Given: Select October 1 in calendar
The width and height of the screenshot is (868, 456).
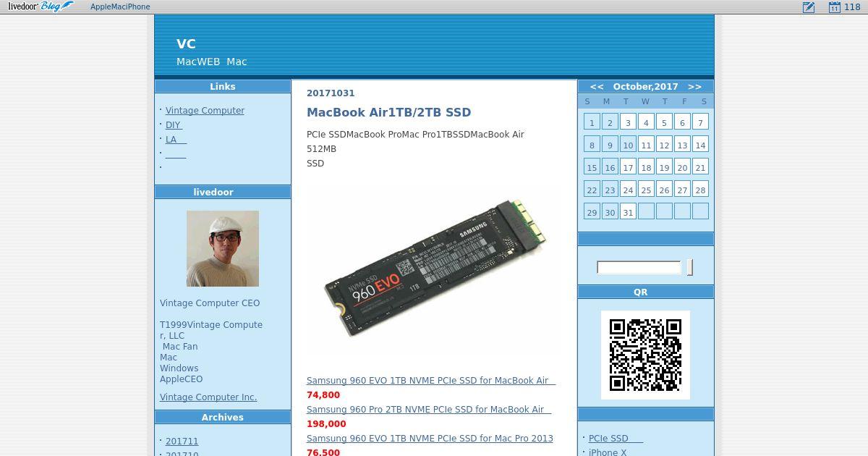Looking at the screenshot, I should coord(592,122).
